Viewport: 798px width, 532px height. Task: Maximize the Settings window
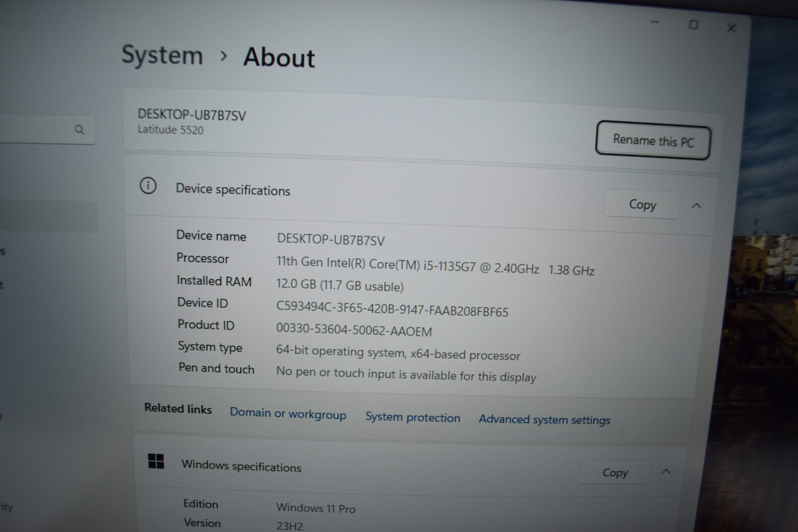click(693, 25)
